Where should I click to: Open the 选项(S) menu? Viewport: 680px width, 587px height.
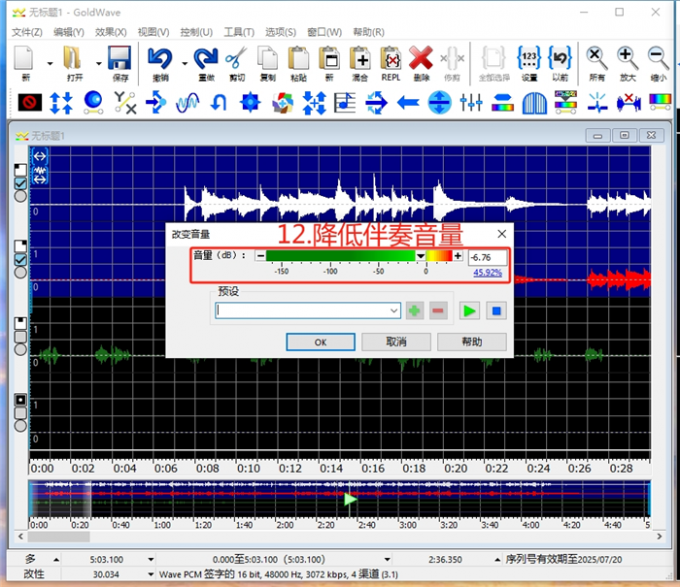281,32
